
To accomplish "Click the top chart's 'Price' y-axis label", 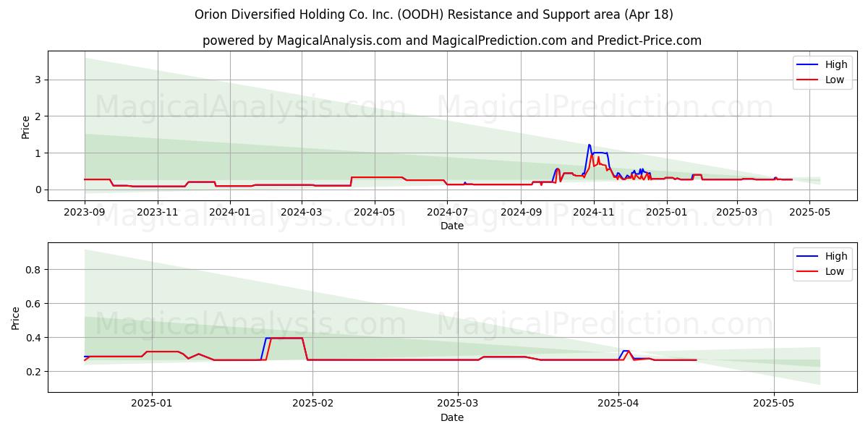I will click(x=26, y=126).
